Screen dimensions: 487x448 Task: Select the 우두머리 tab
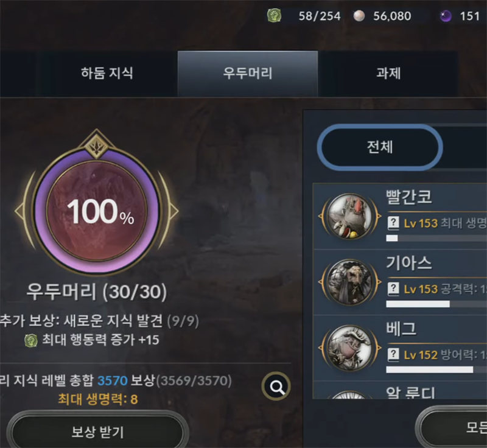pyautogui.click(x=248, y=73)
